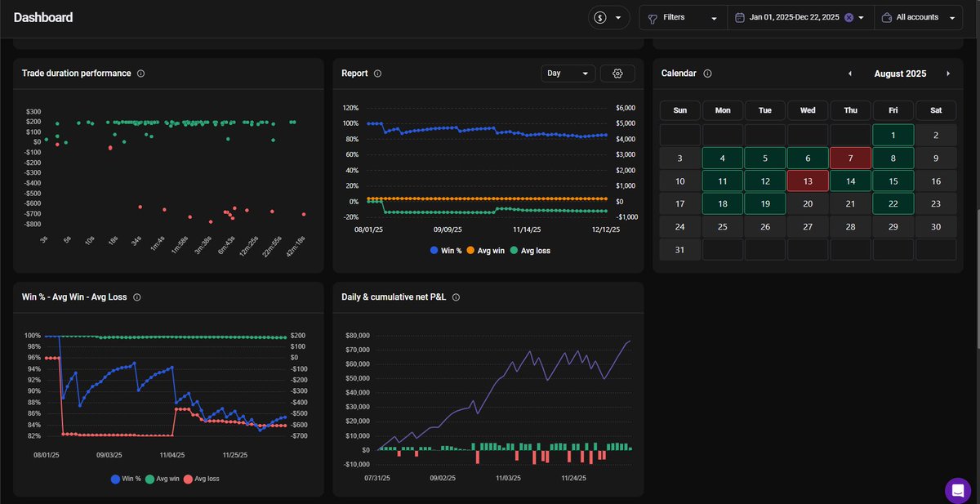
Task: Select August 1 on the calendar
Action: coord(893,135)
